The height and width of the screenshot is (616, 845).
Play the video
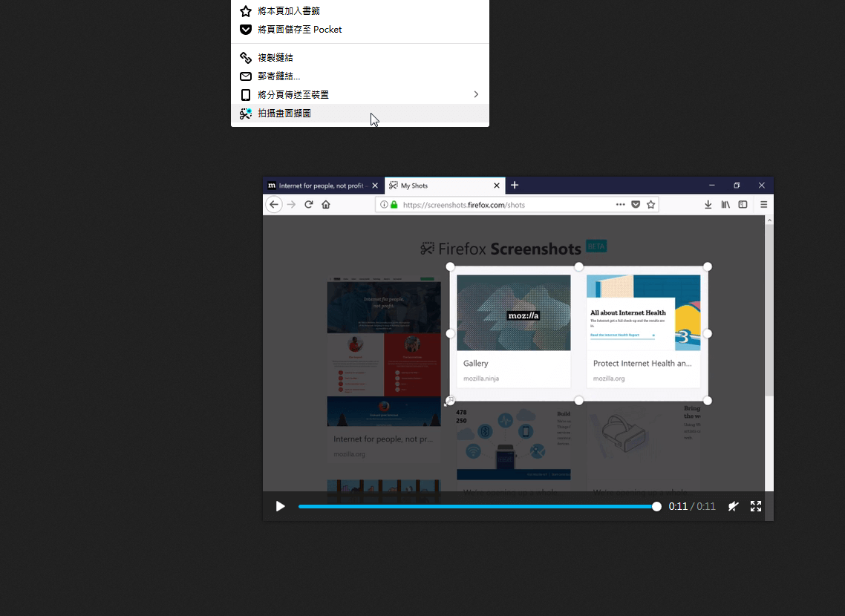point(280,506)
